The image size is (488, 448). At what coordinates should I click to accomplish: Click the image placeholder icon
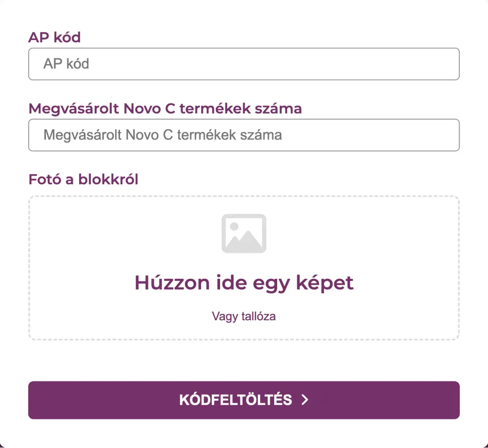point(244,234)
